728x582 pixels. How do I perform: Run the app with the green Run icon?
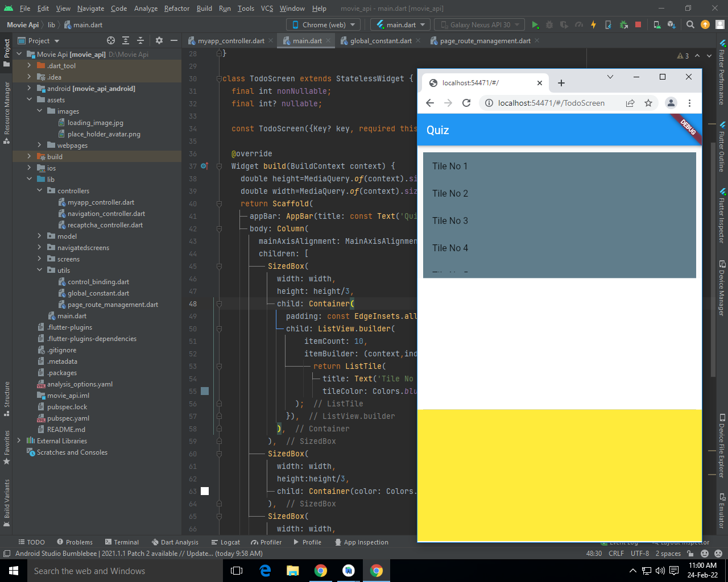coord(535,24)
